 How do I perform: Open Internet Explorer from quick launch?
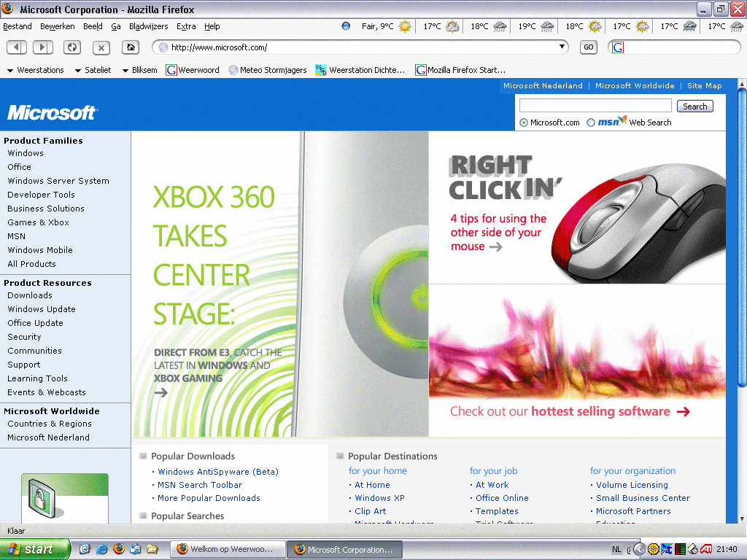coord(102,549)
